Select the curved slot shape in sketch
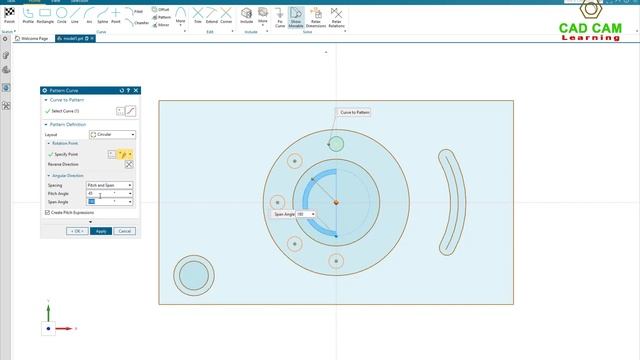 pos(452,202)
